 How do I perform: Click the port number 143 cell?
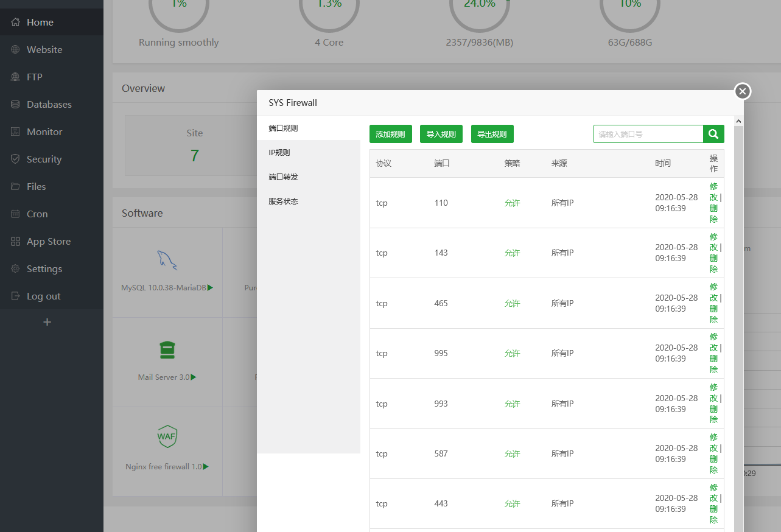click(x=441, y=253)
